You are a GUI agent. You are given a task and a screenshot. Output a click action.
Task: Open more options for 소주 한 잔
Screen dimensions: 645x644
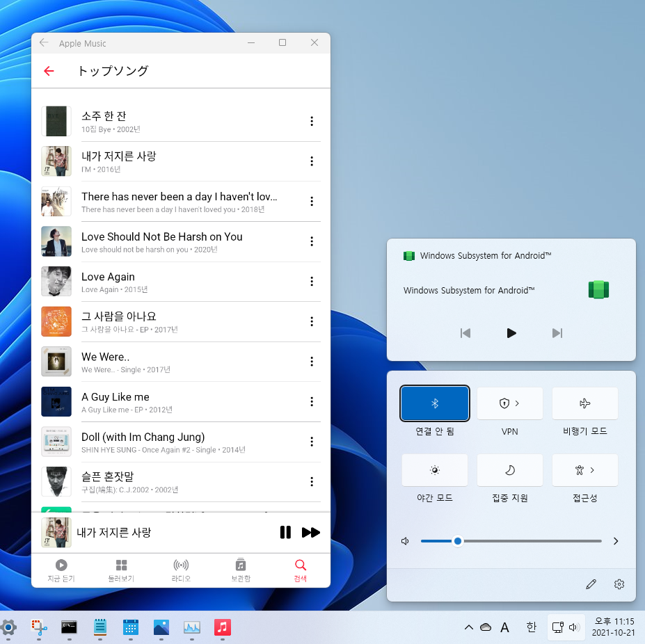(312, 121)
